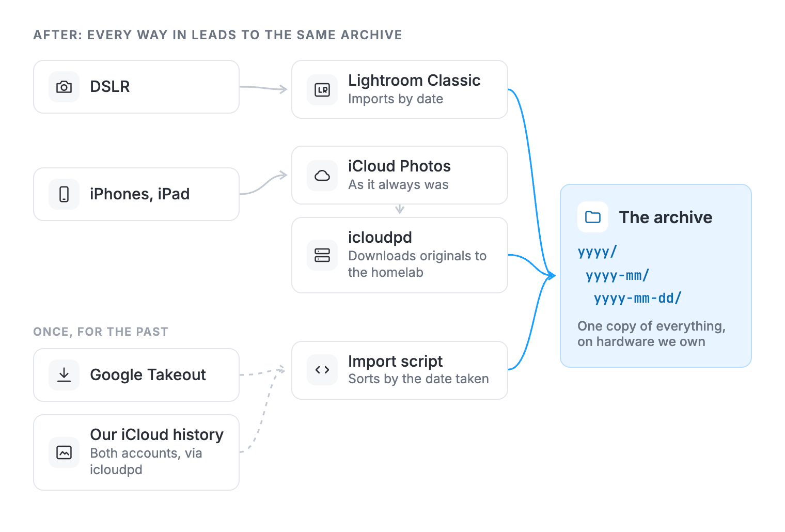
Task: Click the code brackets icon beside Import script
Action: (322, 370)
